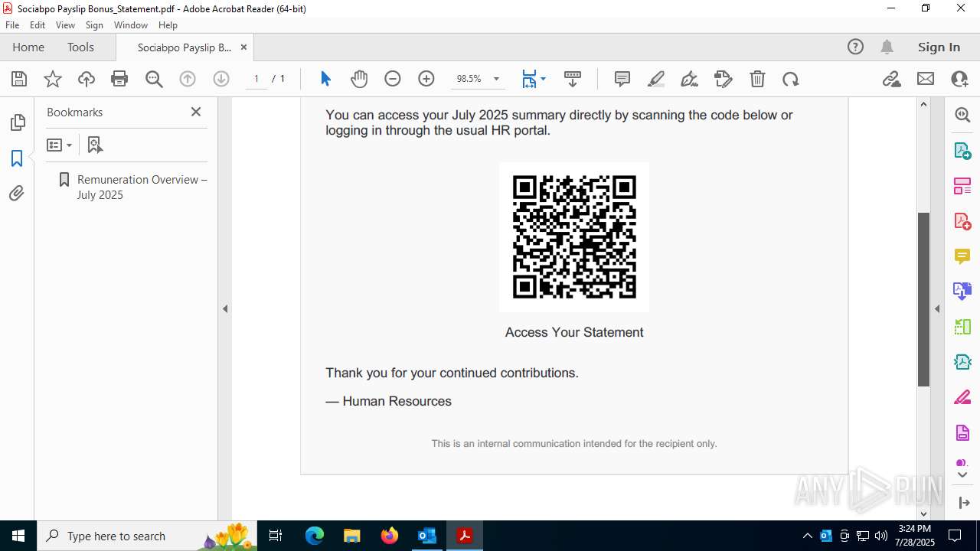Enable scrolling mode from the toolbar
Image resolution: width=980 pixels, height=551 pixels.
[x=573, y=79]
